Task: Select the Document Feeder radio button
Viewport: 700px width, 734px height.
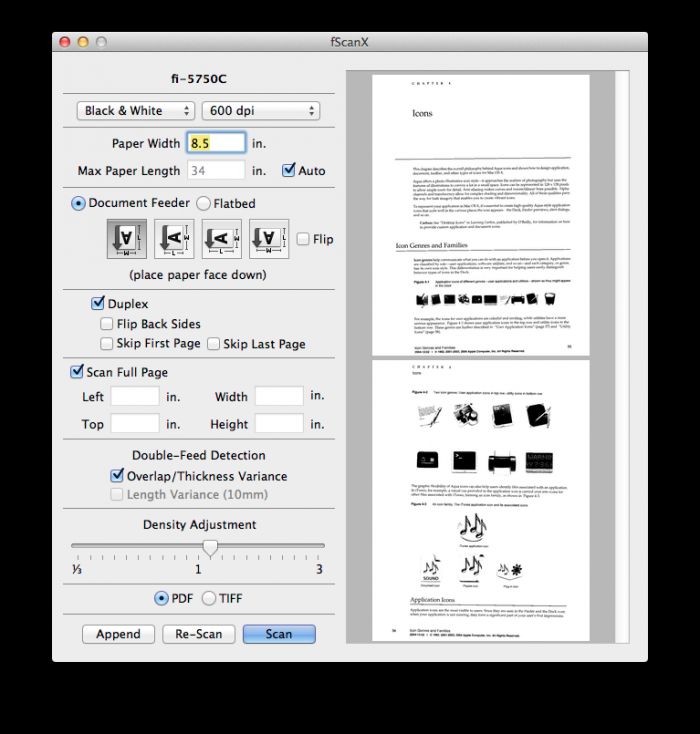Action: (x=78, y=204)
